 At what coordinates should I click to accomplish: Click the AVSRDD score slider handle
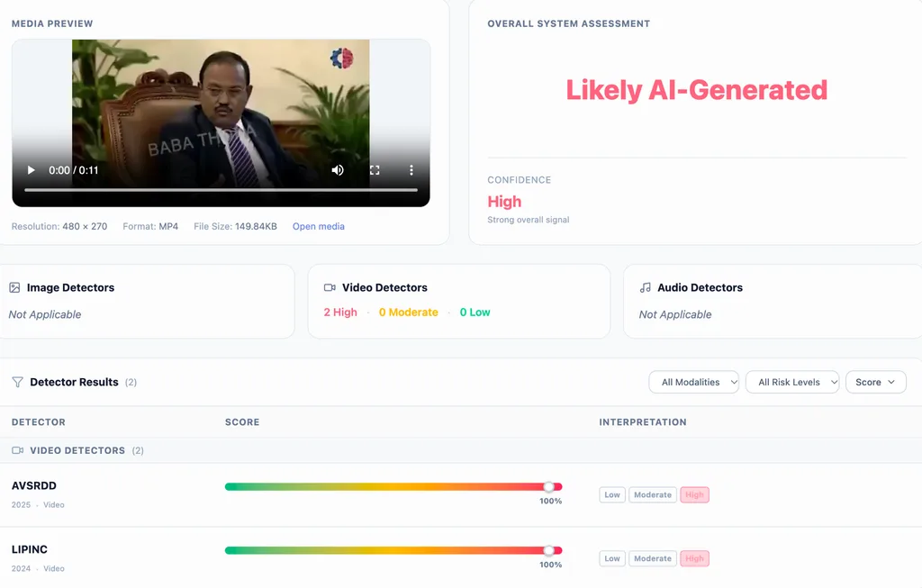coord(548,486)
